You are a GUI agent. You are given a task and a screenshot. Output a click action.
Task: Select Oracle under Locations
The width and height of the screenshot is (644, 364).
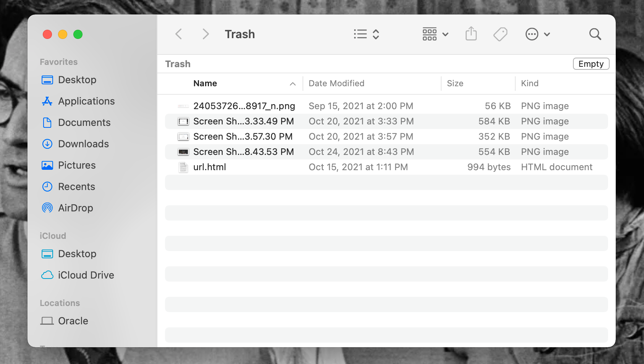tap(73, 321)
